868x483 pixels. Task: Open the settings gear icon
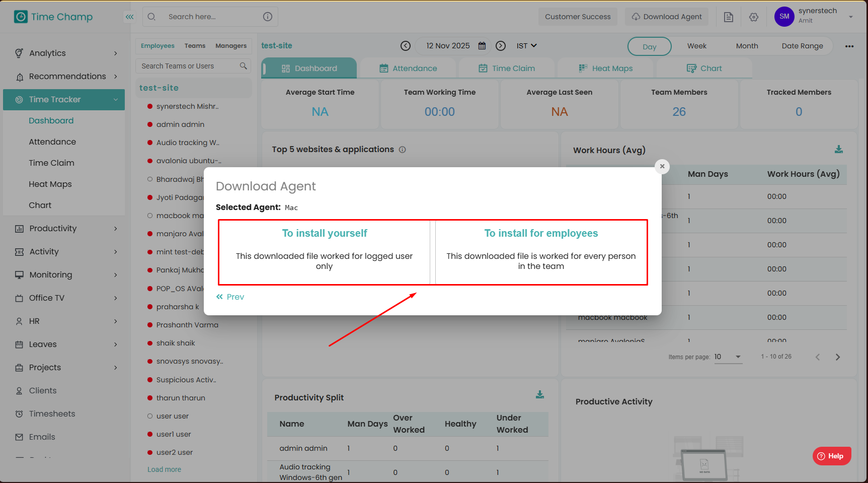(754, 17)
